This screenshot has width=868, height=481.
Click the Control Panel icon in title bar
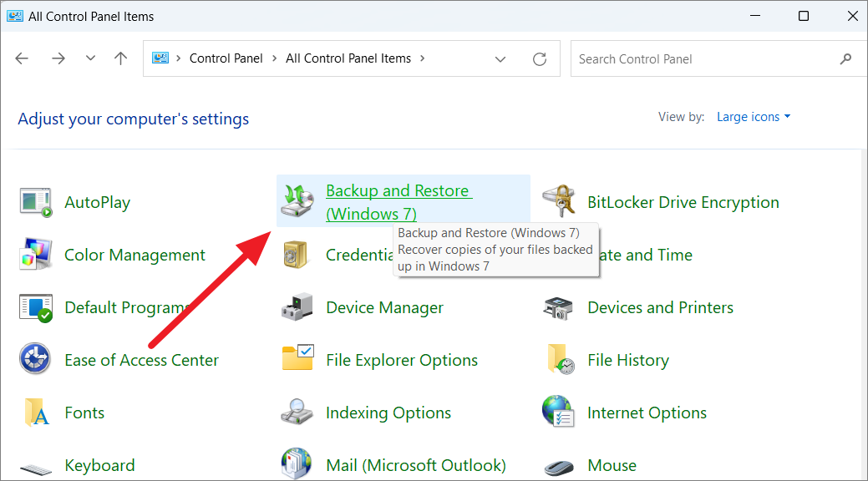click(x=15, y=16)
